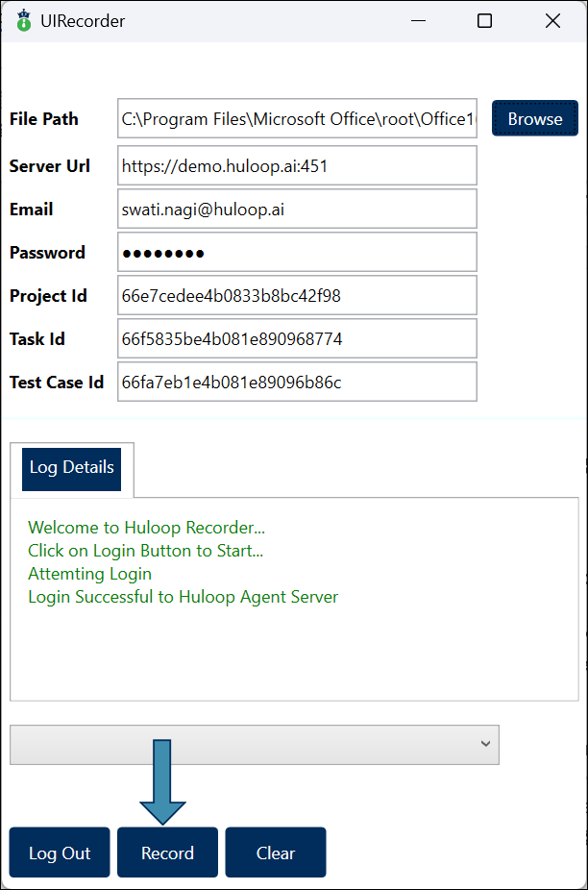Viewport: 588px width, 890px height.
Task: Click the 'Welcome to Huloop Recorder...' log entry
Action: (x=146, y=528)
